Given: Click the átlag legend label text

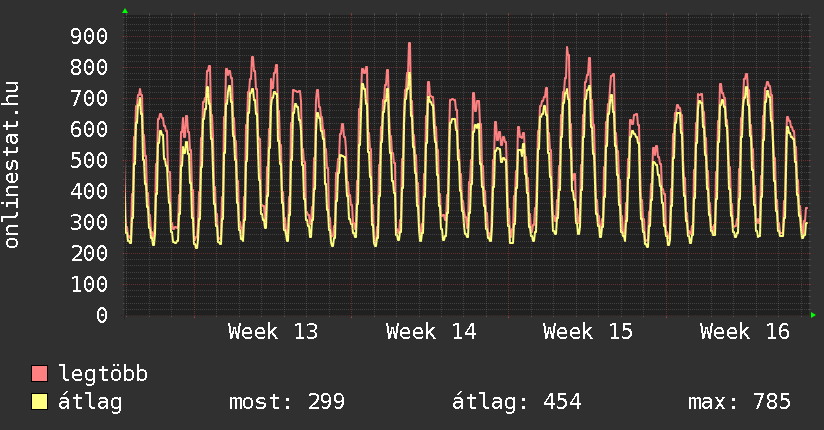Looking at the screenshot, I should (90, 402).
